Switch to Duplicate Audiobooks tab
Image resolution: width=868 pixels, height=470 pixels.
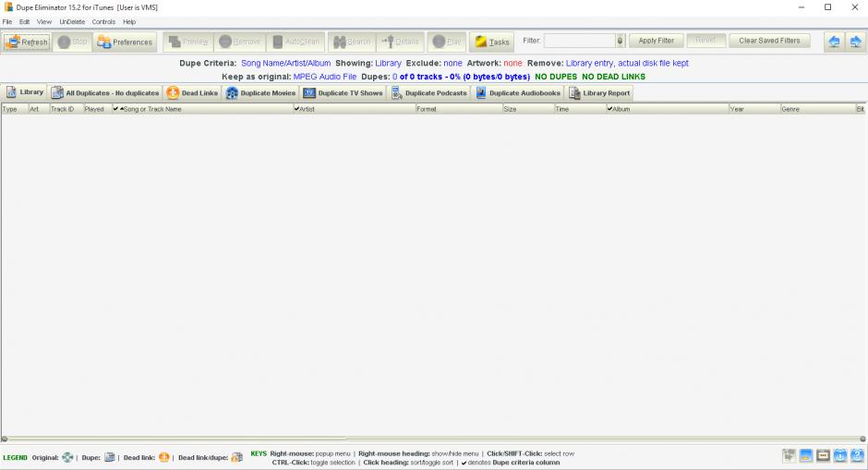pyautogui.click(x=518, y=93)
